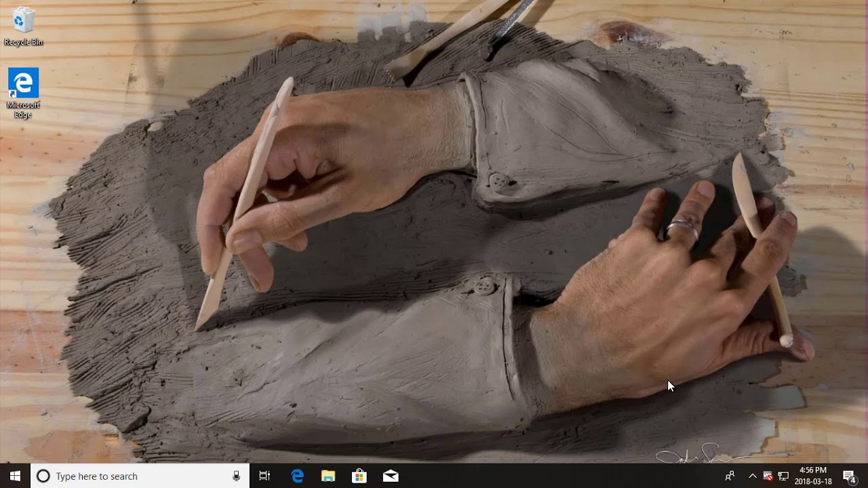Image resolution: width=868 pixels, height=488 pixels.
Task: Expand hidden system tray icons
Action: tap(752, 476)
